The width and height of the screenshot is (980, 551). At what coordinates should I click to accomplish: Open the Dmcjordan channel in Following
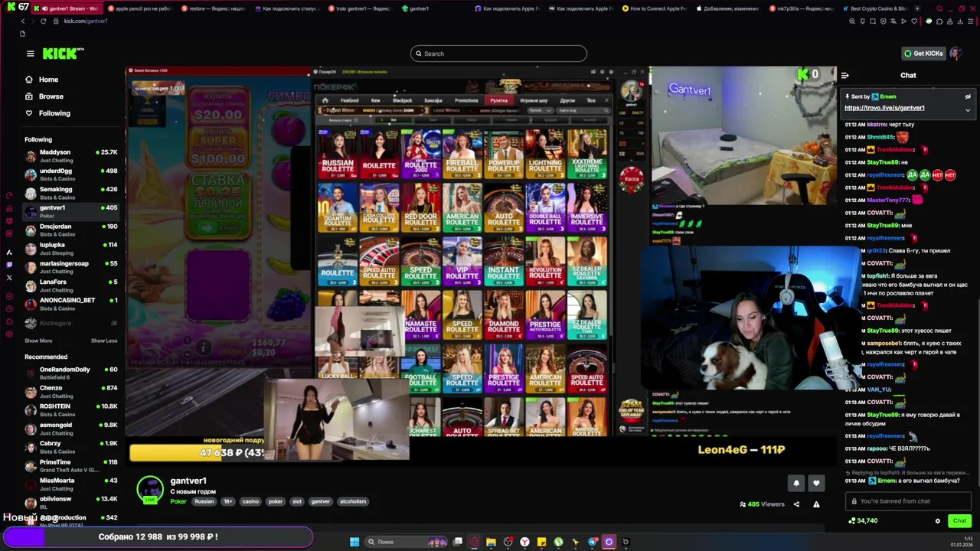coord(70,230)
